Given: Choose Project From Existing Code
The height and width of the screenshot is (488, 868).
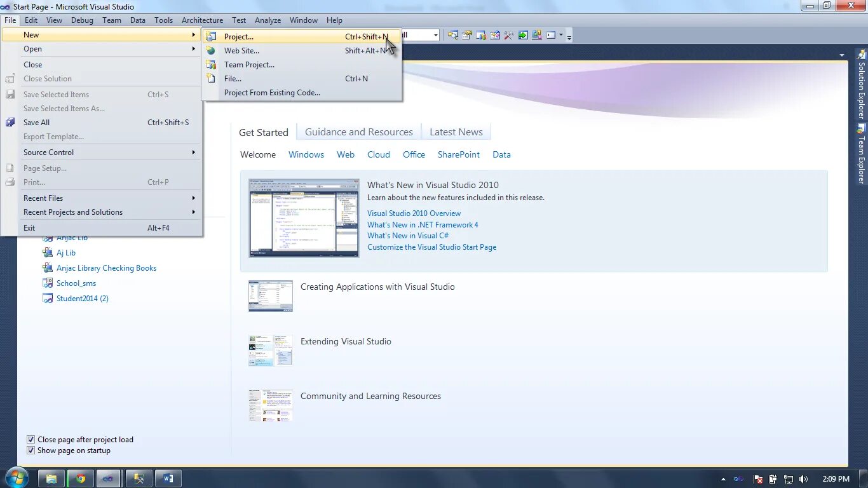Looking at the screenshot, I should [x=302, y=93].
